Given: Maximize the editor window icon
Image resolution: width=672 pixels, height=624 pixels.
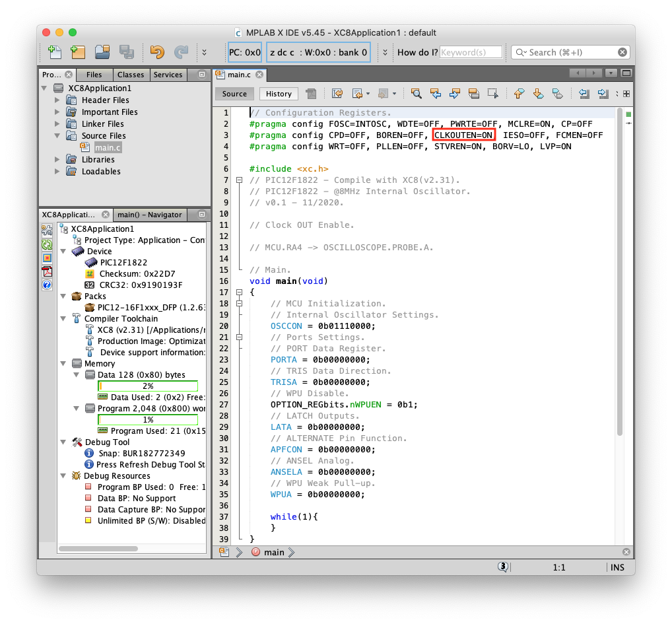Looking at the screenshot, I should [x=626, y=73].
